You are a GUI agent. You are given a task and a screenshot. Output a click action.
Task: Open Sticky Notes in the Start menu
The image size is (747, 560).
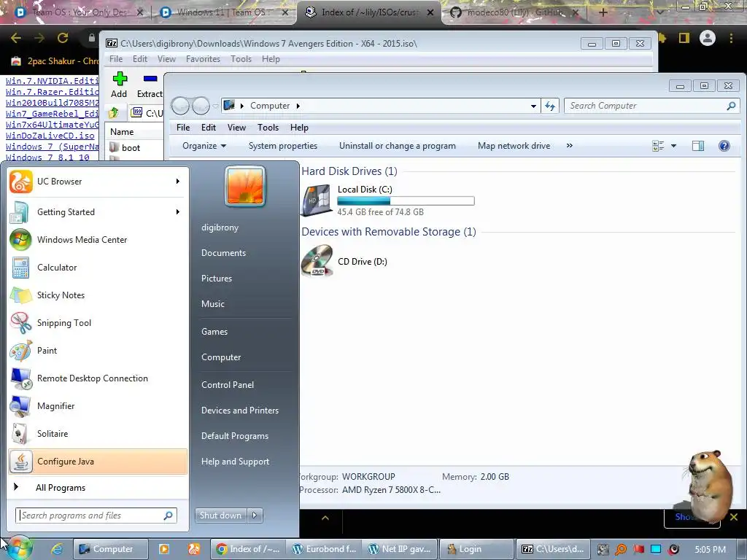tap(98, 295)
